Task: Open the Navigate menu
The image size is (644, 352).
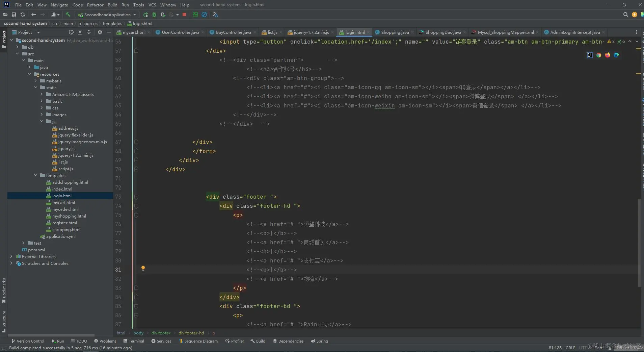Action: (59, 5)
